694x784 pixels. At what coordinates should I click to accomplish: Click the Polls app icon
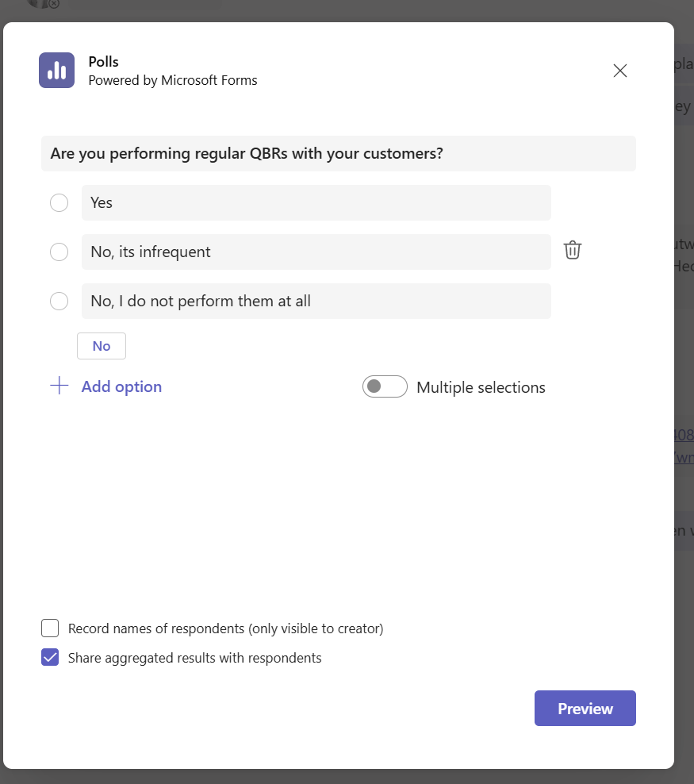(56, 70)
